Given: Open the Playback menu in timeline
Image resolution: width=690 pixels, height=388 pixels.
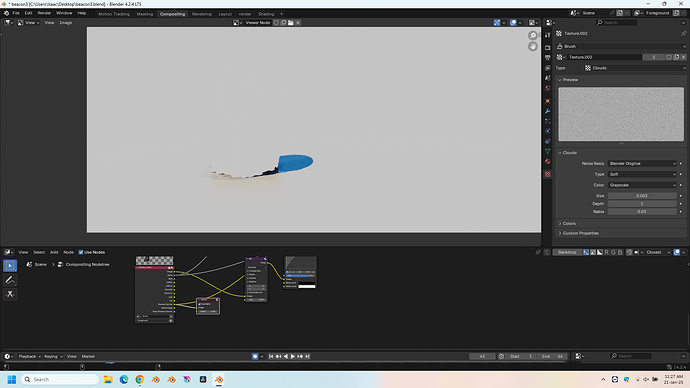Looking at the screenshot, I should (x=29, y=356).
